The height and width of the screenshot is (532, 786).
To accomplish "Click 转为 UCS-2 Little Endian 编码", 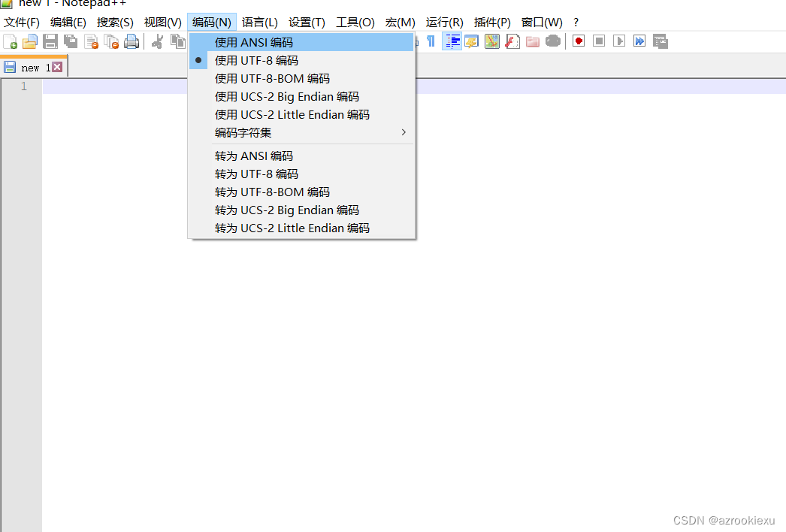I will tap(301, 228).
